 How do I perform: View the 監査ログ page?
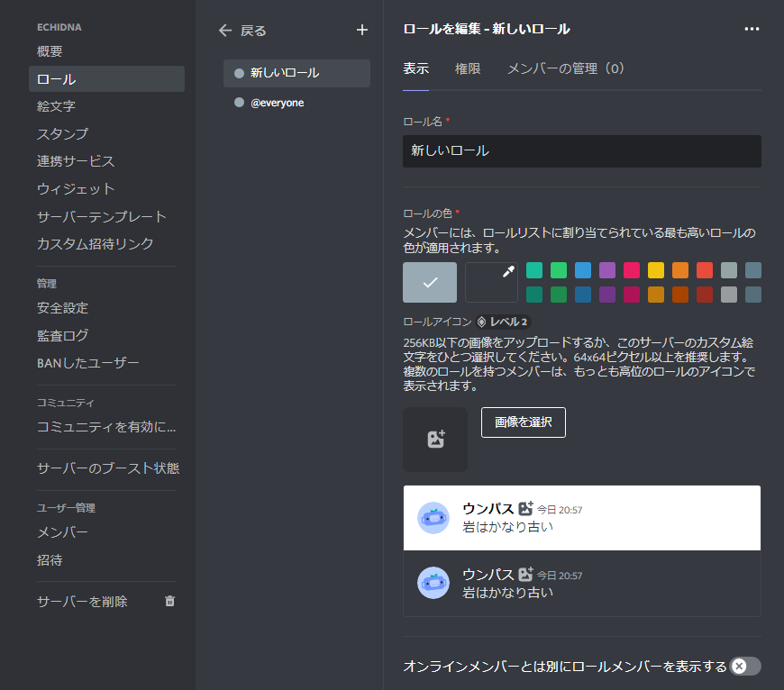[106, 335]
